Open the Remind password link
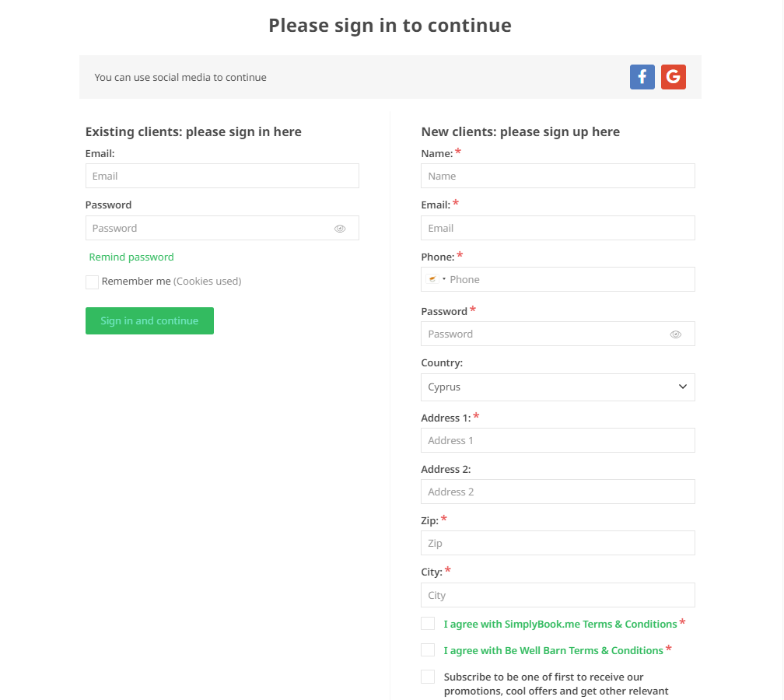784x700 pixels. 131,257
